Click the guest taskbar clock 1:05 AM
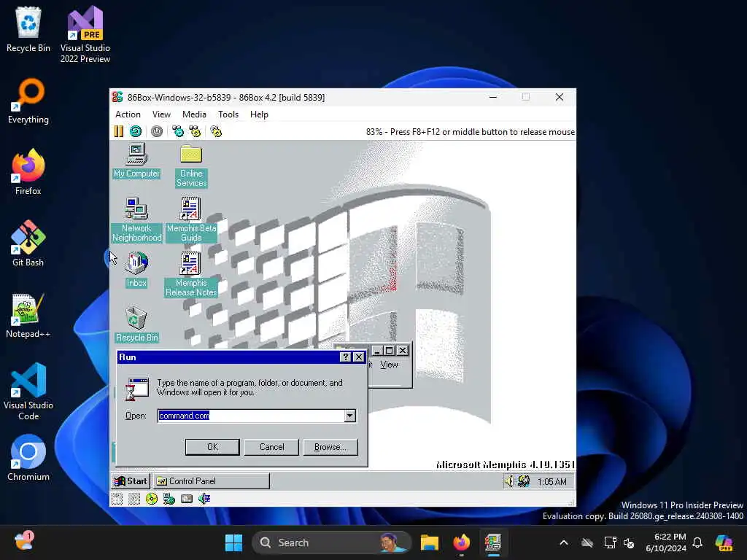This screenshot has width=747, height=560. point(551,482)
